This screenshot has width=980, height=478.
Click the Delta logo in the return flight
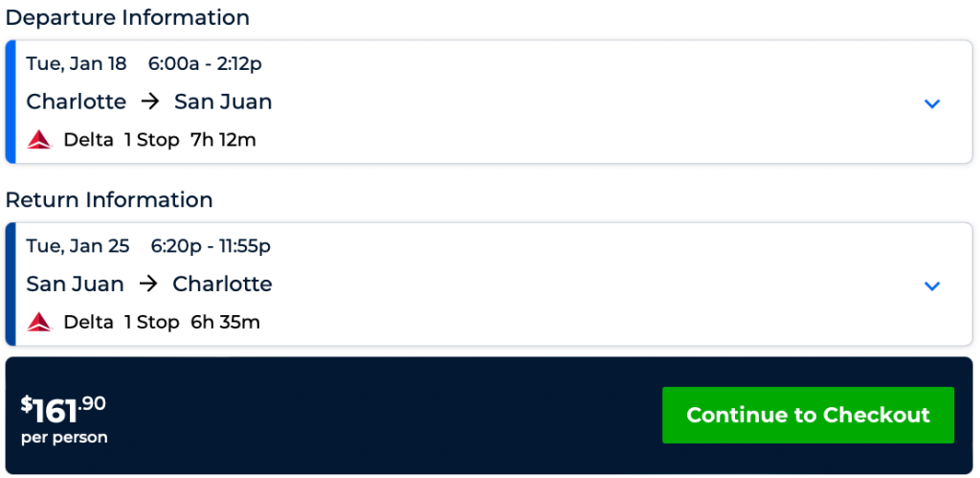pyautogui.click(x=39, y=322)
